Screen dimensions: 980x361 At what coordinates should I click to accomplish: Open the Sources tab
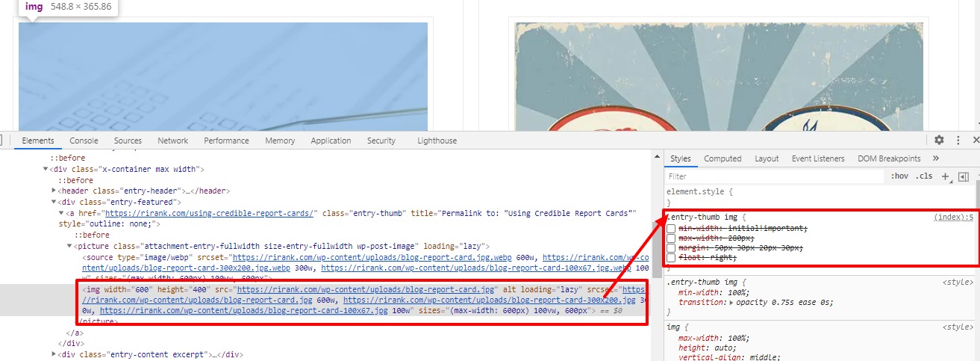tap(128, 141)
